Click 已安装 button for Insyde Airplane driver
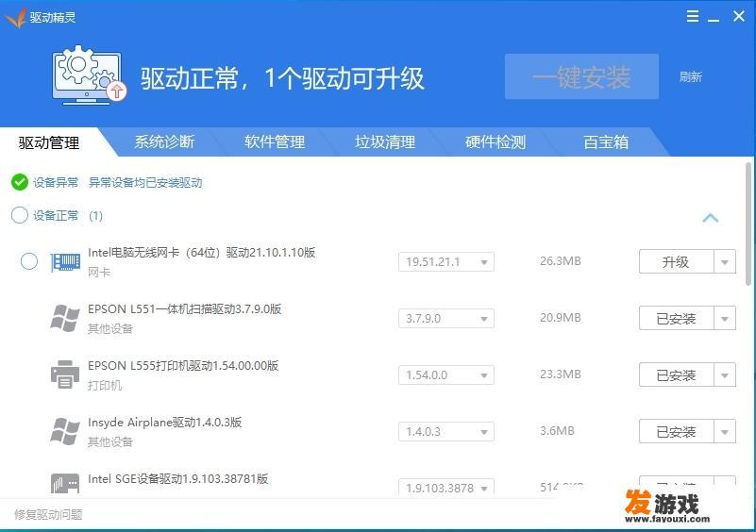Viewport: 756px width, 532px height. pyautogui.click(x=676, y=431)
